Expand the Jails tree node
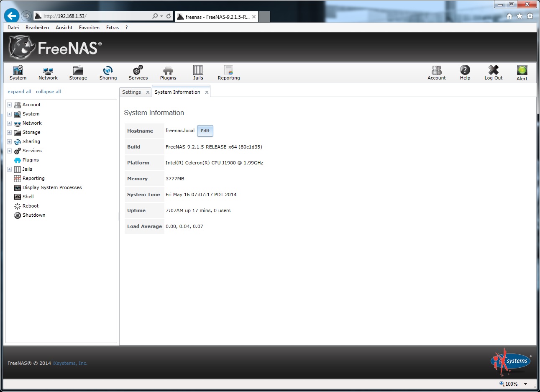Image resolution: width=540 pixels, height=392 pixels. [x=9, y=169]
